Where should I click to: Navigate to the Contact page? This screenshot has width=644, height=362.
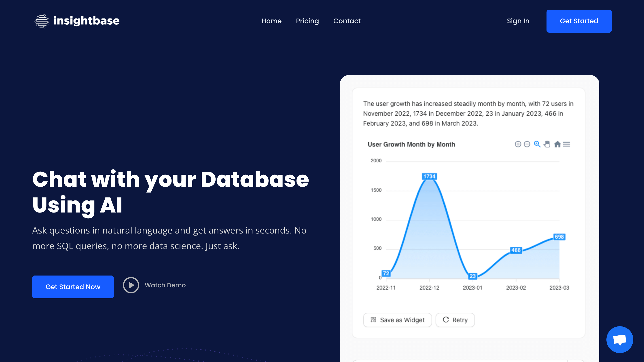tap(347, 21)
